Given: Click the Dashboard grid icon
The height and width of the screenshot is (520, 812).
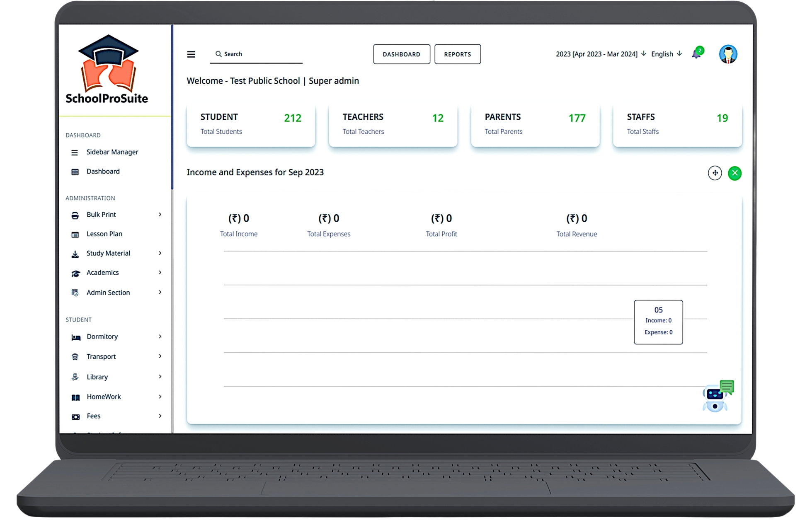Looking at the screenshot, I should [x=75, y=172].
